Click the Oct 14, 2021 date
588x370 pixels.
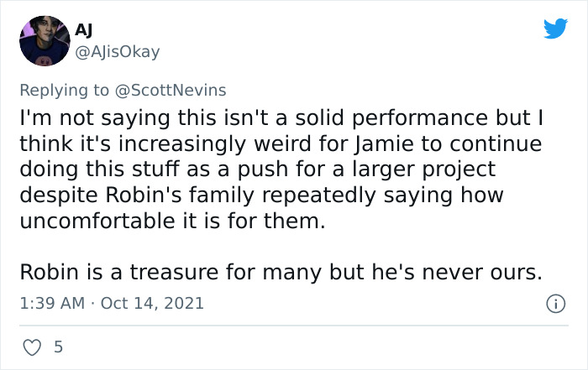click(152, 302)
